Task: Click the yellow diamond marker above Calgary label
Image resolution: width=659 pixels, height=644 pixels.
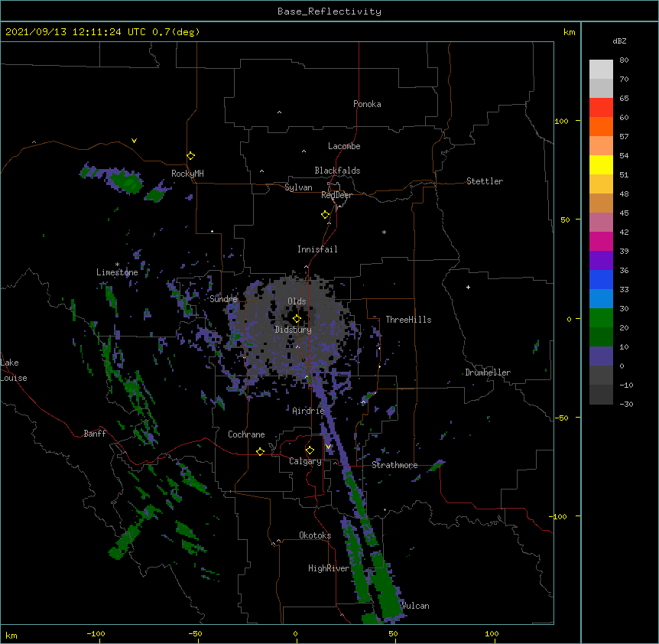Action: pos(310,450)
